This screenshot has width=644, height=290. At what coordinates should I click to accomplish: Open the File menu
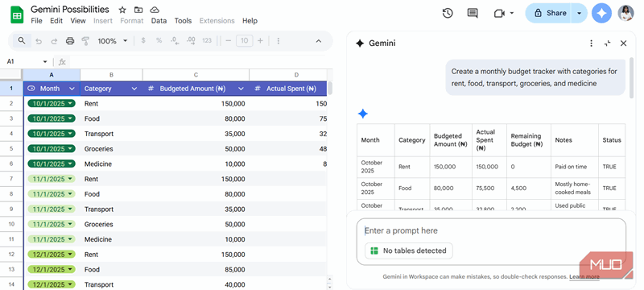(36, 20)
